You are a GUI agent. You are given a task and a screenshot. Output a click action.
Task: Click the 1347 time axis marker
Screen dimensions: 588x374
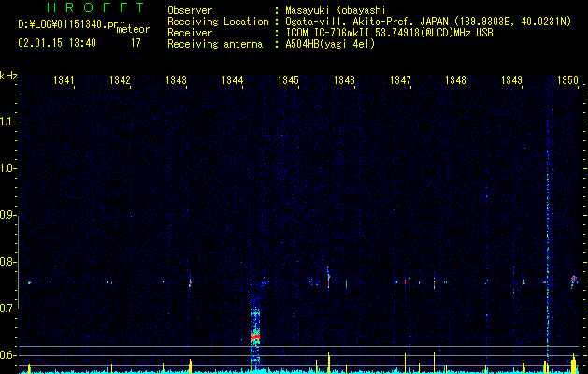(400, 80)
